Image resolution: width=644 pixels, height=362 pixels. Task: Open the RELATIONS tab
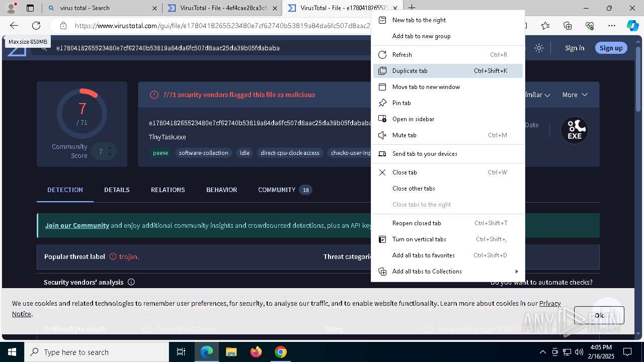coord(168,190)
